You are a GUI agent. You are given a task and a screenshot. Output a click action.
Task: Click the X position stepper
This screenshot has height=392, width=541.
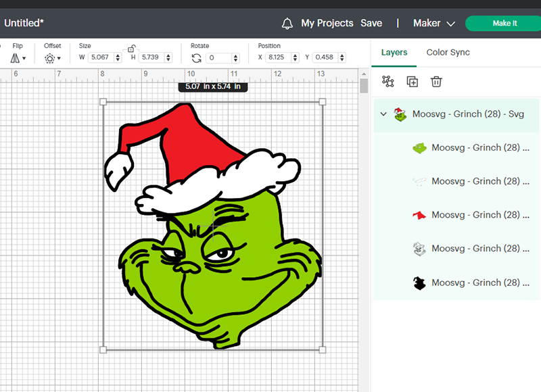click(295, 57)
